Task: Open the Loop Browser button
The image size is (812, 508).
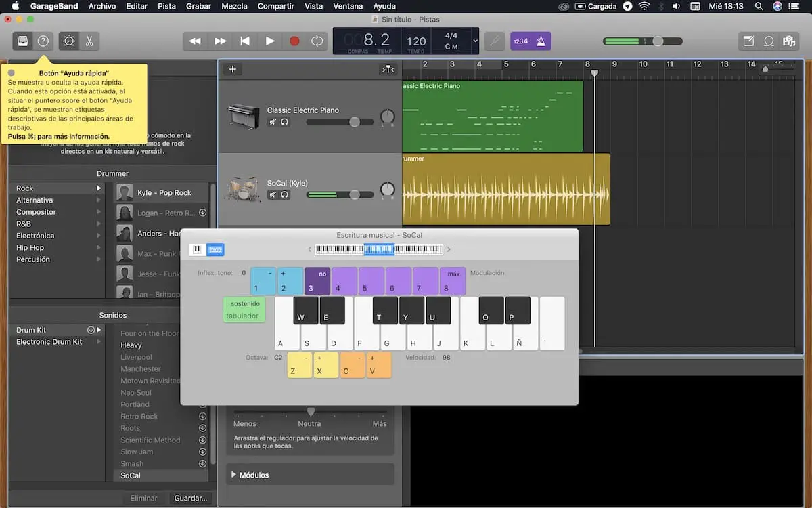Action: [769, 41]
